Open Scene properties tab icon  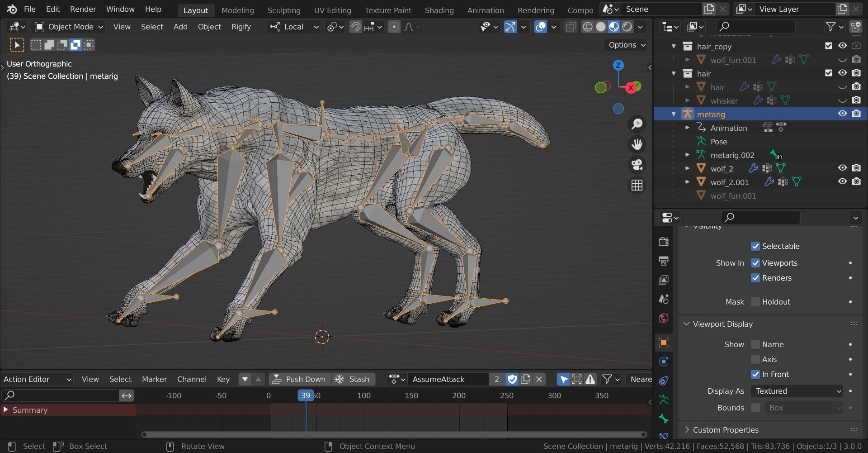[664, 299]
